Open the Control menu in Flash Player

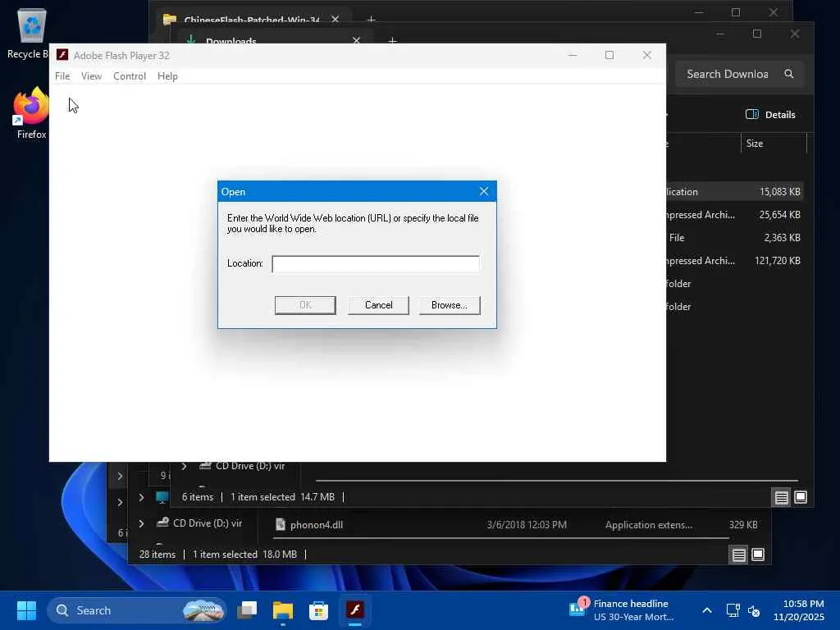129,76
